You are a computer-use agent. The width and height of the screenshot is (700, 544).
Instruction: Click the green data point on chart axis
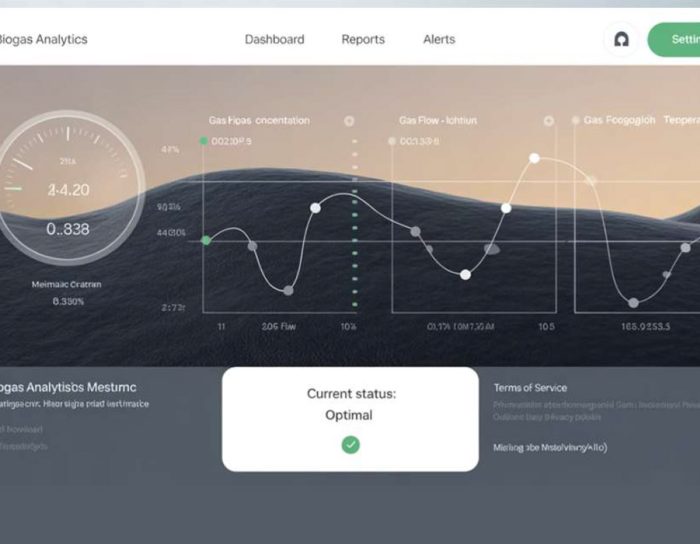[x=207, y=240]
